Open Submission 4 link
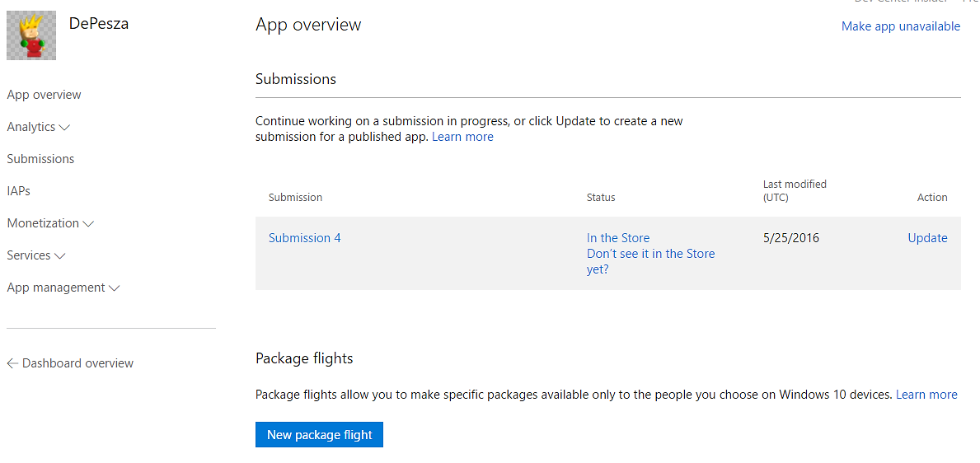This screenshot has width=980, height=463. click(x=304, y=238)
